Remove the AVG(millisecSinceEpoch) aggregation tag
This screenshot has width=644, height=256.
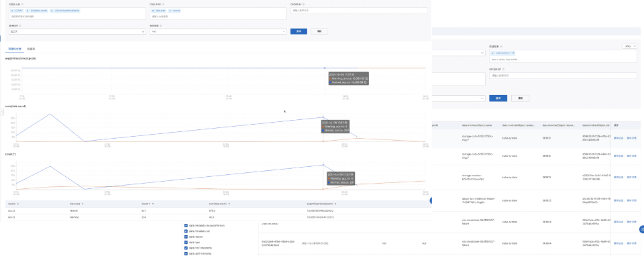coord(52,10)
